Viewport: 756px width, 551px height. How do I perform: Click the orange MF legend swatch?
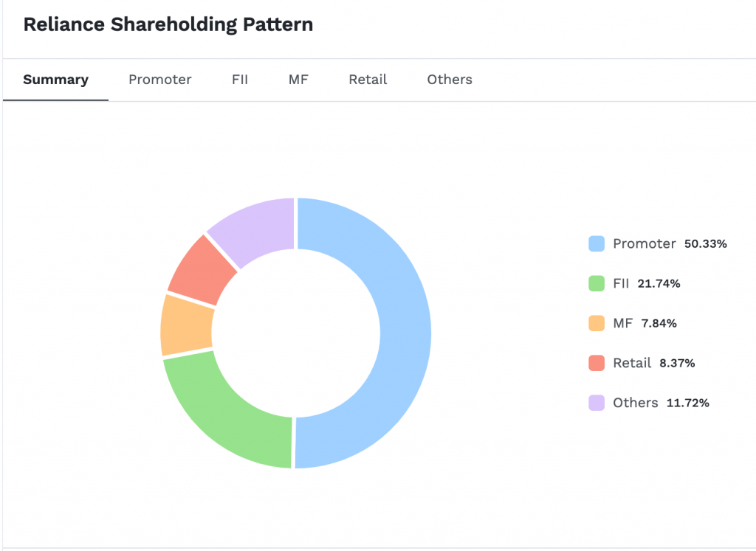pyautogui.click(x=597, y=323)
